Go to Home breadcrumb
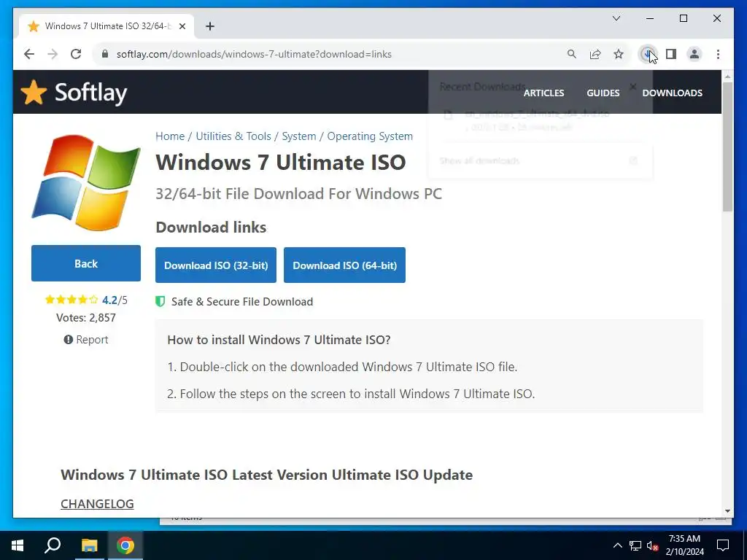747x560 pixels. click(169, 136)
